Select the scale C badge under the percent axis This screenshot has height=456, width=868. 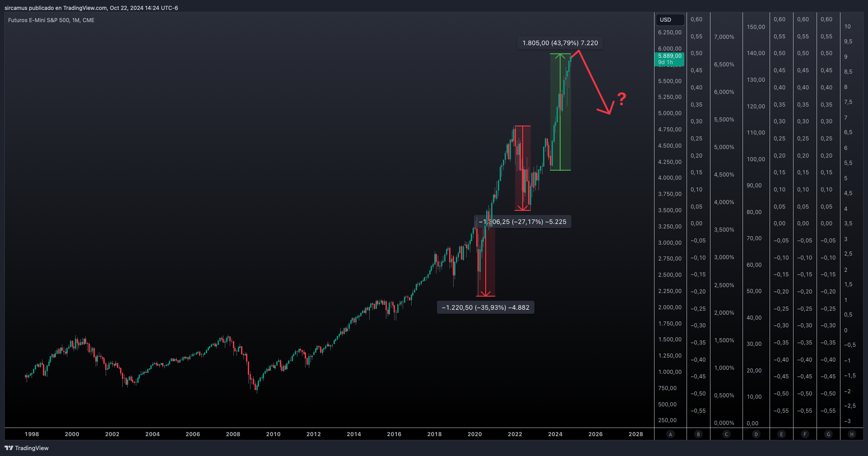click(726, 434)
